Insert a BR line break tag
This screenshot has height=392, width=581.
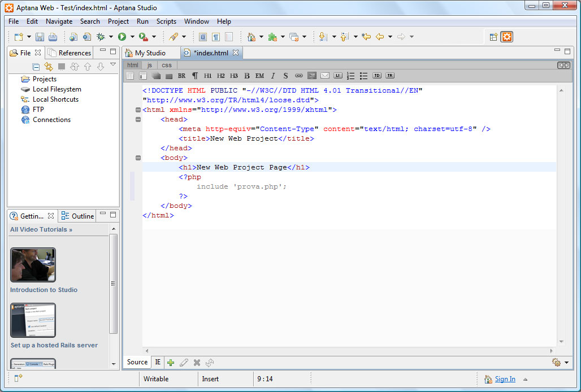(x=181, y=76)
